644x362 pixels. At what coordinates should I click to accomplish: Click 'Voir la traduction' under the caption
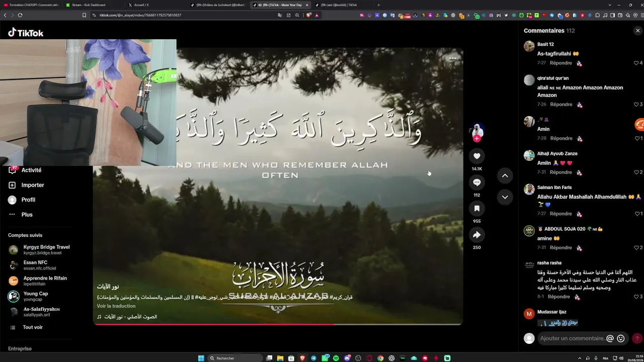(x=116, y=306)
